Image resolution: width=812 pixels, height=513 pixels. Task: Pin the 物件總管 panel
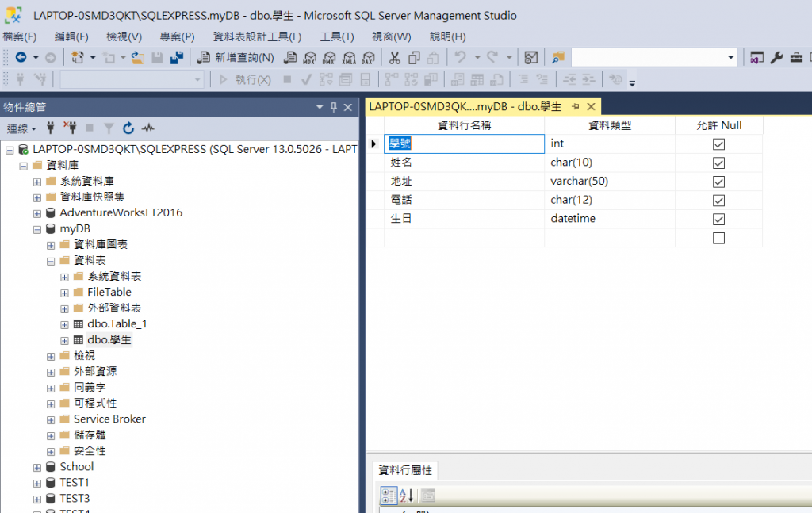click(334, 107)
